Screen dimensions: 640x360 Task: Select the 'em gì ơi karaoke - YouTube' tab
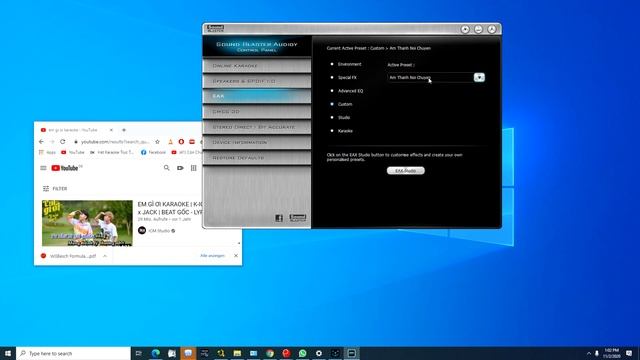(x=73, y=130)
